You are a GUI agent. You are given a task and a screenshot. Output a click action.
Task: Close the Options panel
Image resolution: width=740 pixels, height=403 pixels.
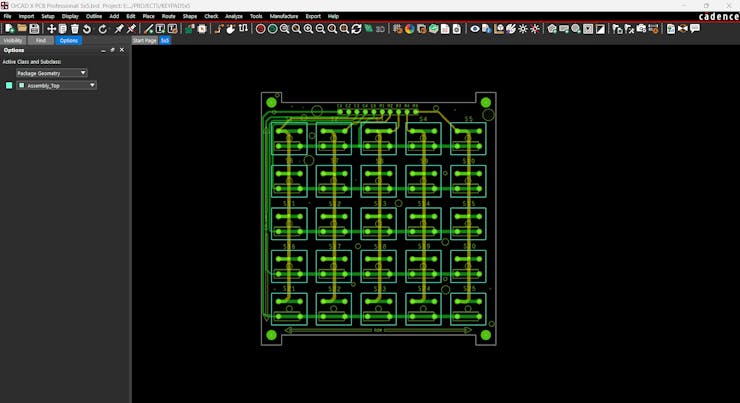tap(122, 50)
